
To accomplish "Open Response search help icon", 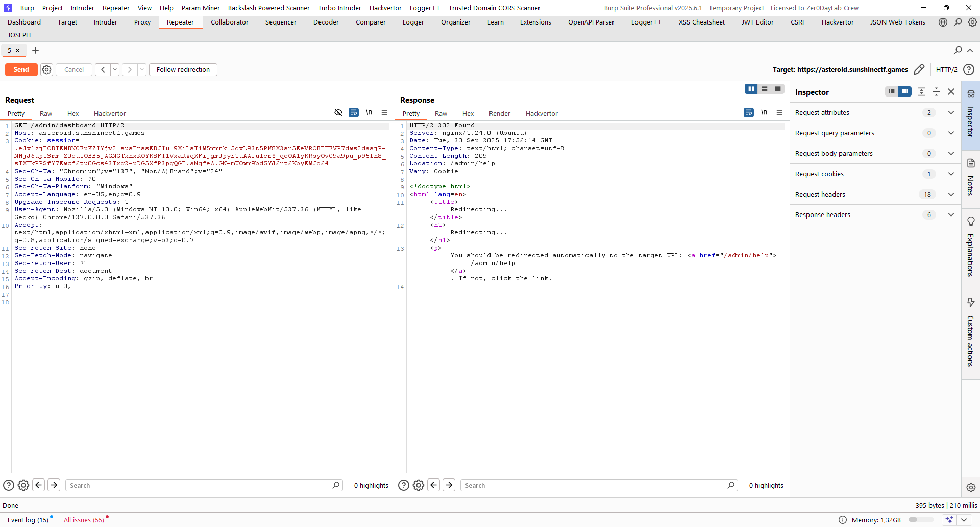I will coord(404,485).
